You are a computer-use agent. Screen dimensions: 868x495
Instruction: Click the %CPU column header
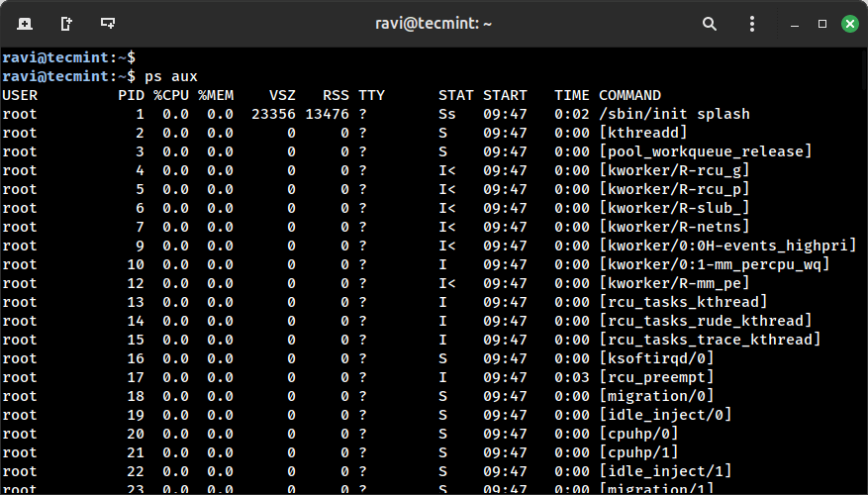[170, 95]
